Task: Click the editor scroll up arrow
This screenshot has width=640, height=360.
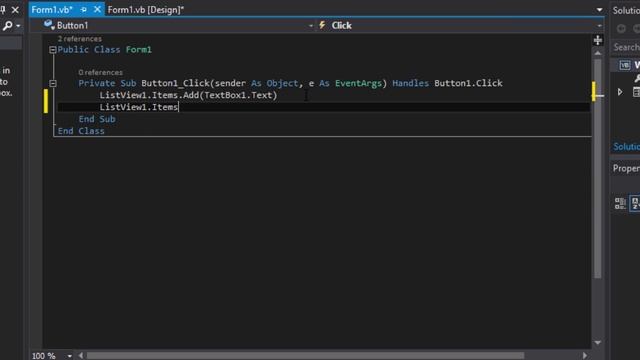Action: tap(598, 53)
